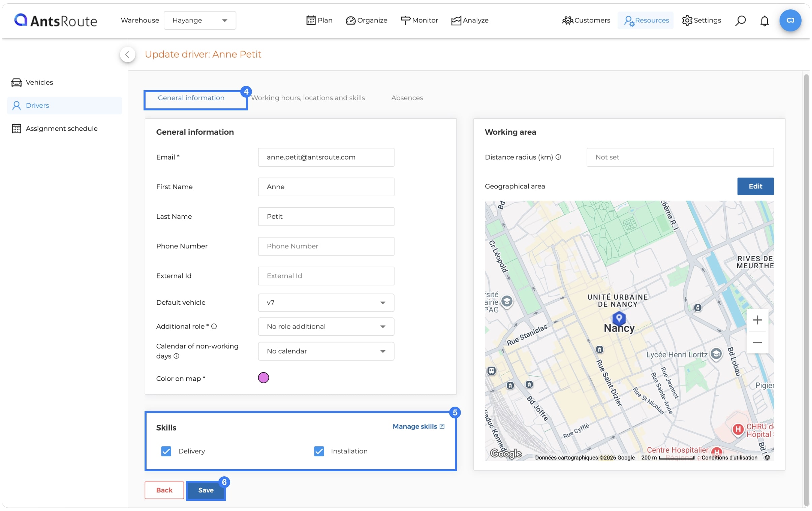Screen dimensions: 812x511
Task: Click the First Name field containing Anne
Action: tap(326, 187)
